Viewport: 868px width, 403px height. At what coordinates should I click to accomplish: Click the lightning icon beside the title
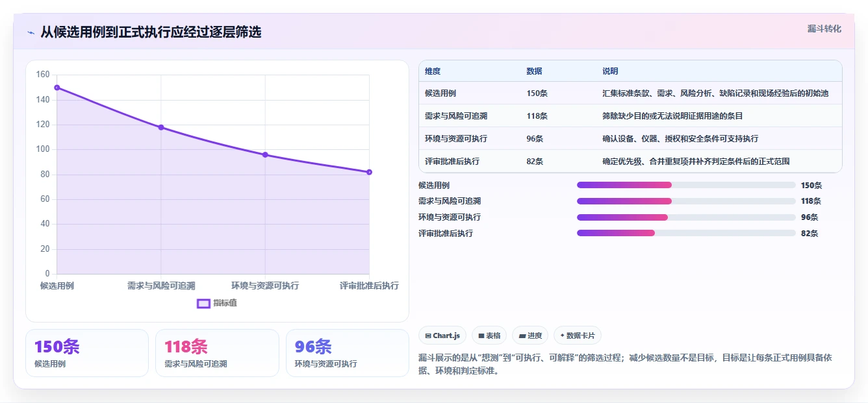(x=31, y=32)
